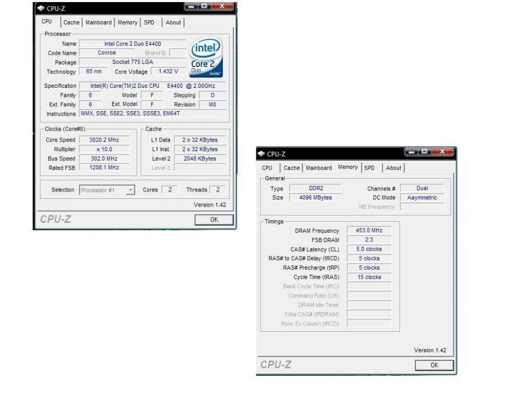
Task: Switch to Mainboard tab in the processor window
Action: 98,22
